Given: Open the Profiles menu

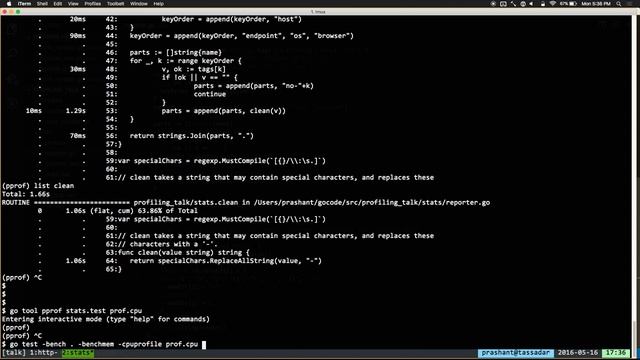Looking at the screenshot, I should point(93,4).
